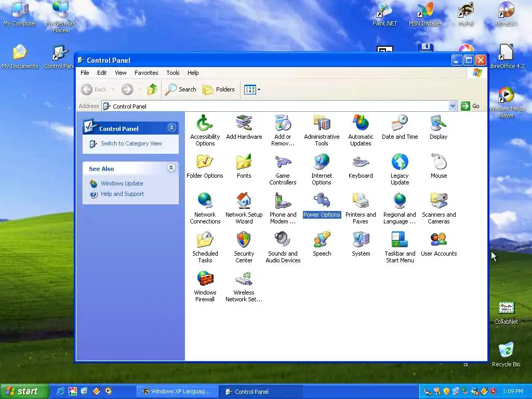Open Keyboard settings

[x=361, y=166]
